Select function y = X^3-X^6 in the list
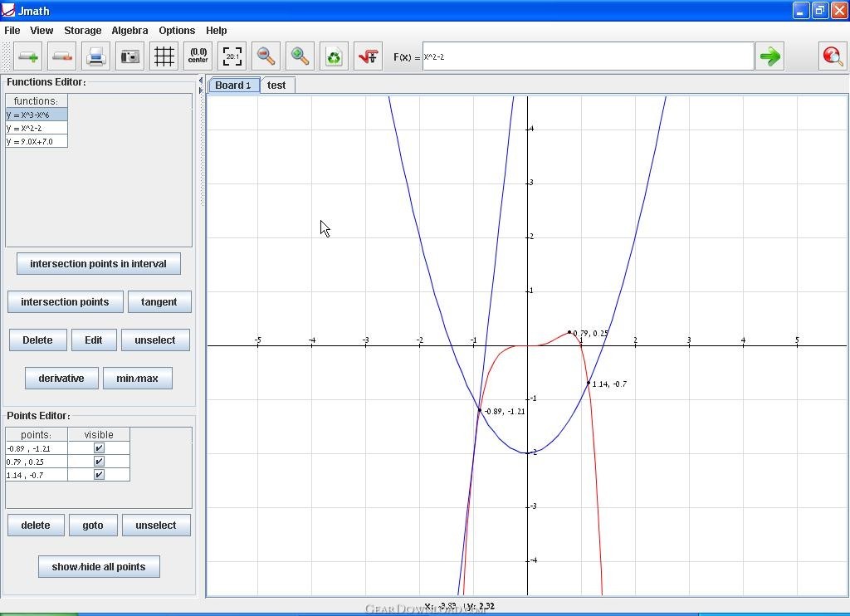The height and width of the screenshot is (616, 850). click(37, 115)
